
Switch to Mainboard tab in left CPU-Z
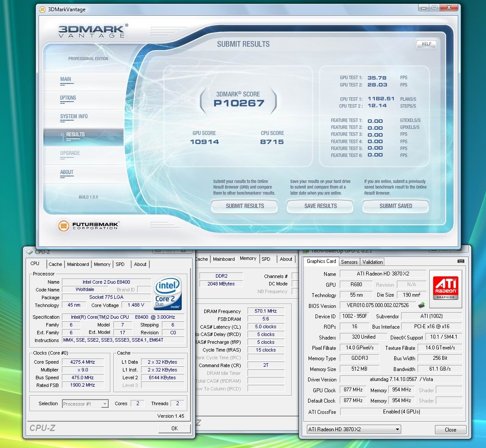point(78,264)
